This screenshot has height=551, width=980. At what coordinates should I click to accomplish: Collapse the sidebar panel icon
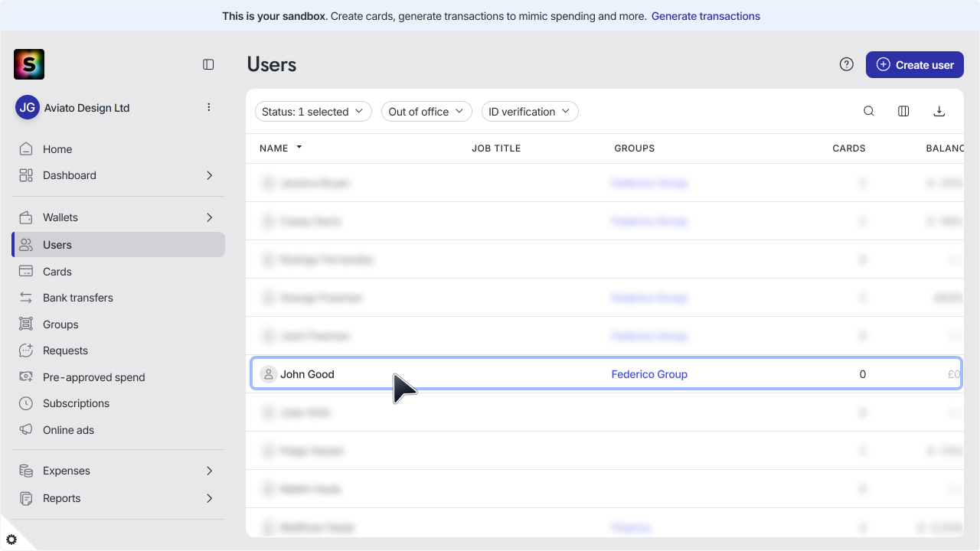[x=208, y=64]
